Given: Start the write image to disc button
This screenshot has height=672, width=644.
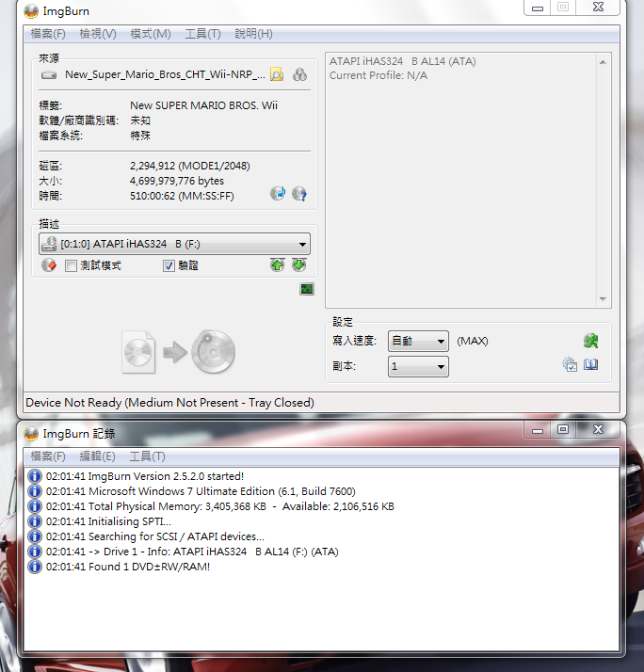Looking at the screenshot, I should [x=178, y=352].
